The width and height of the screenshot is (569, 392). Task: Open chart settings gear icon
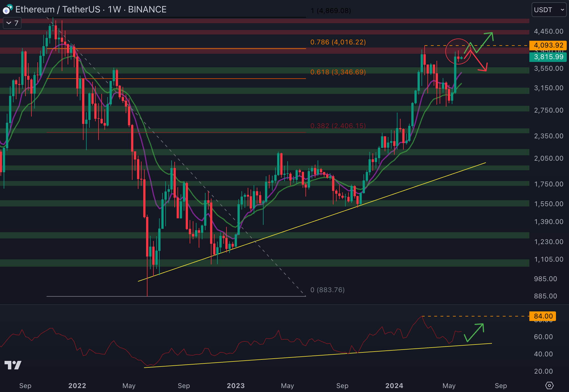(549, 385)
